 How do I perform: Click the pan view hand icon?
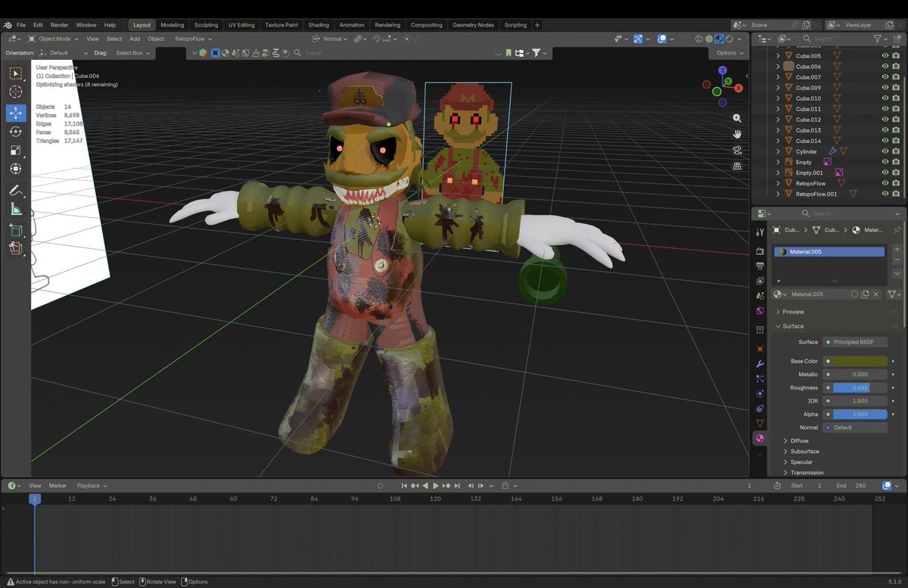(737, 134)
